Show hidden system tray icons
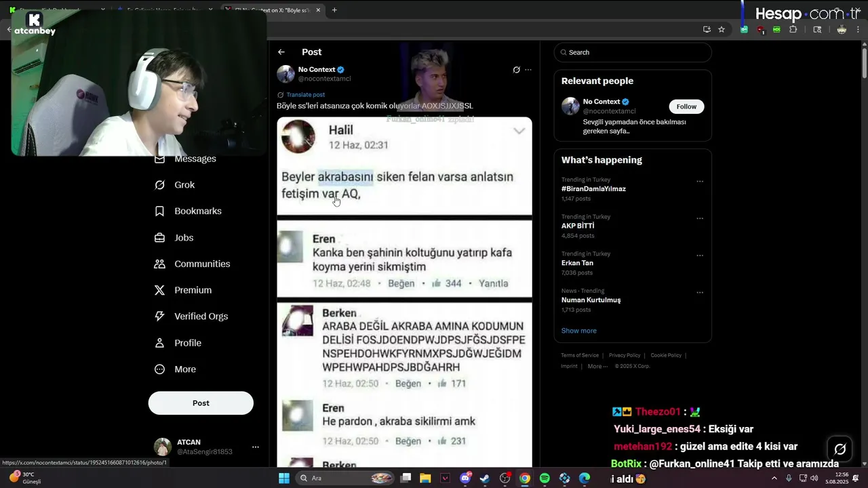This screenshot has height=488, width=868. coord(774,479)
